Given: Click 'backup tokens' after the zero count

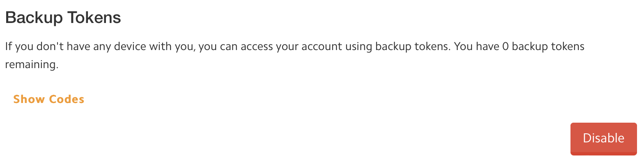Looking at the screenshot, I should click(x=548, y=47).
